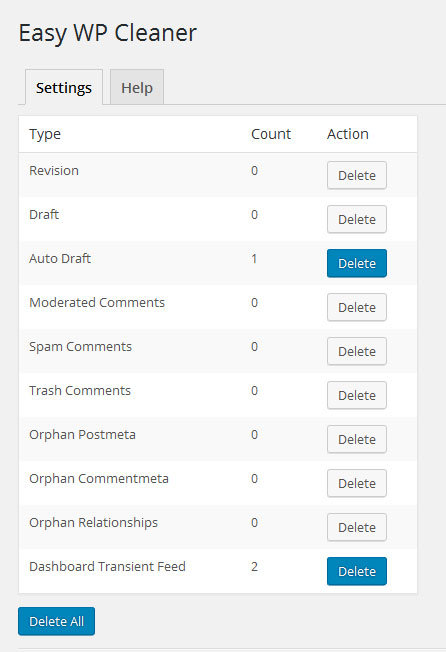This screenshot has width=446, height=652.
Task: Delete the Dashboard Transient Feed items
Action: (357, 571)
